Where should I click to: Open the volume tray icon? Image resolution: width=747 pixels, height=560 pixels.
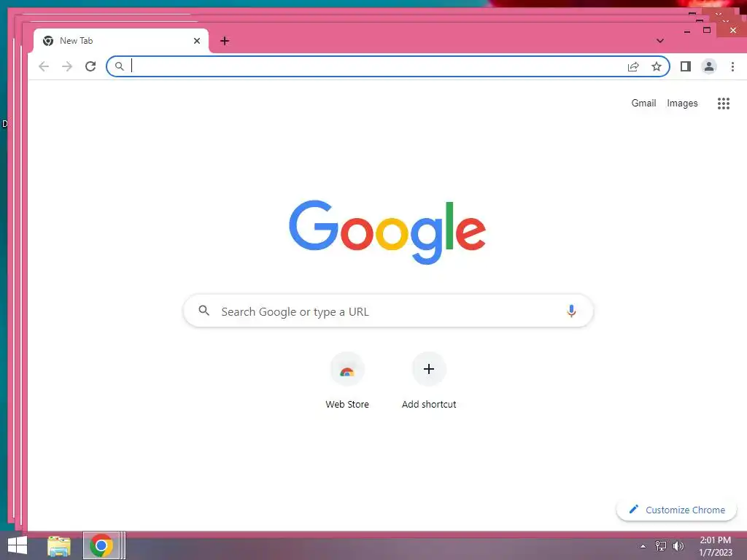tap(678, 545)
